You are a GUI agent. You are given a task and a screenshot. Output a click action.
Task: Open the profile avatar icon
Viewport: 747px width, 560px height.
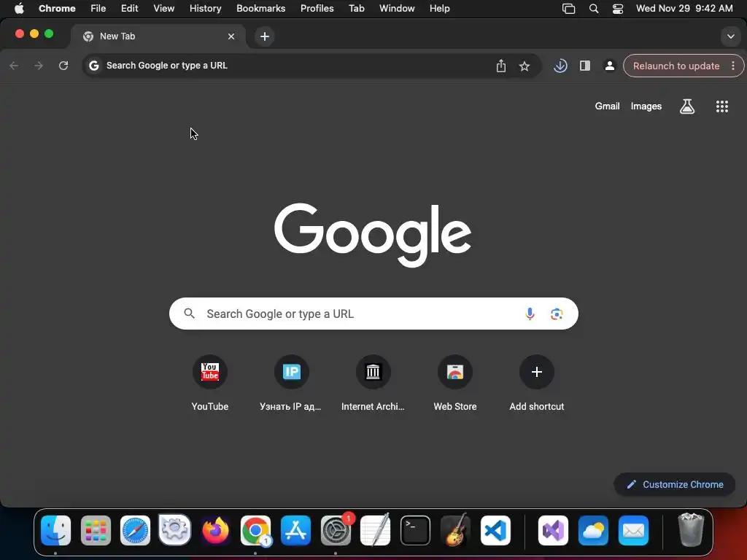coord(609,66)
